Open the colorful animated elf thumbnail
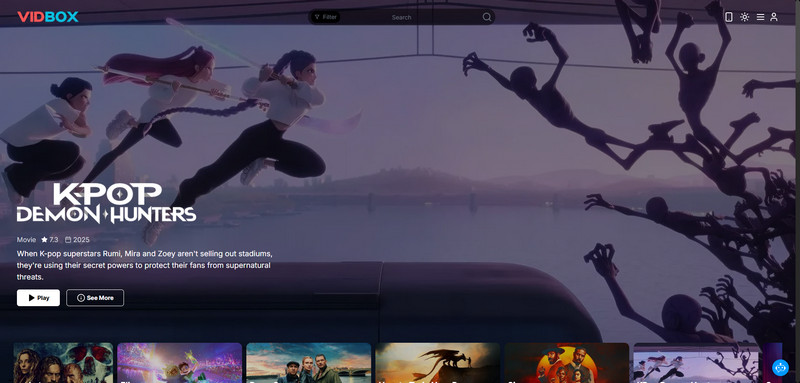 (180, 363)
